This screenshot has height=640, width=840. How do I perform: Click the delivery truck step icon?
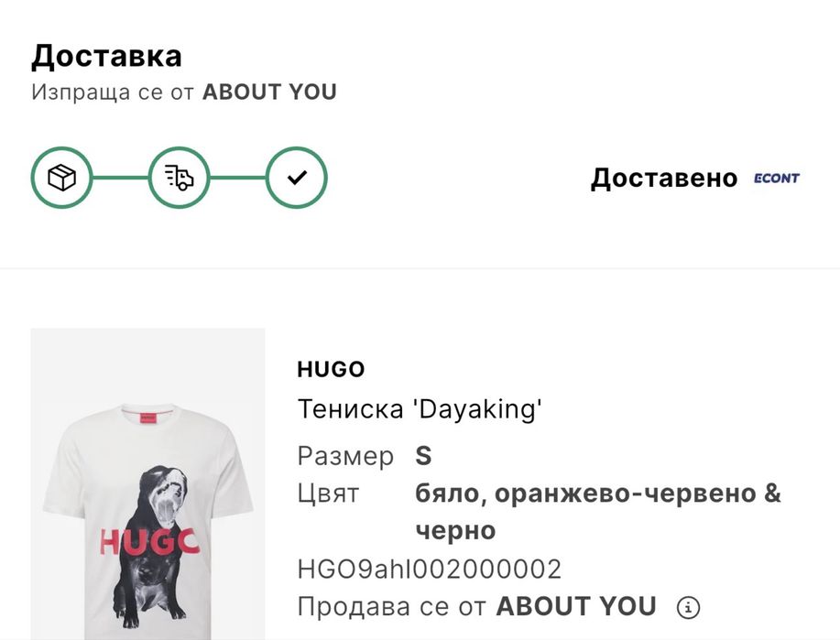(x=179, y=178)
